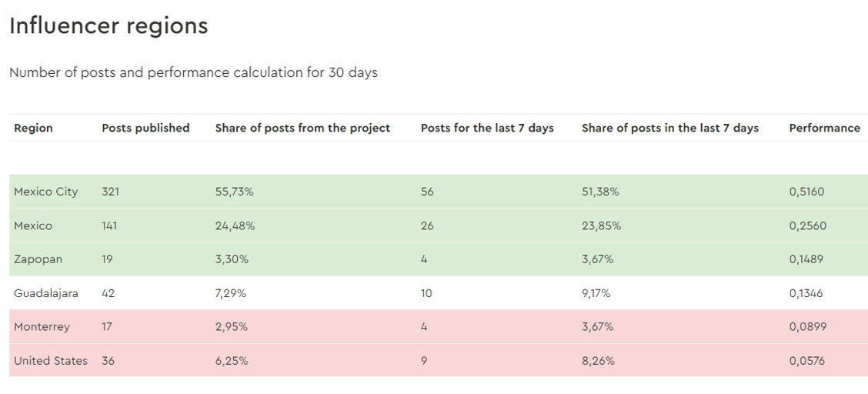Screen dimensions: 868x394
Task: Click Share of posts in last 7 days header
Action: 669,128
